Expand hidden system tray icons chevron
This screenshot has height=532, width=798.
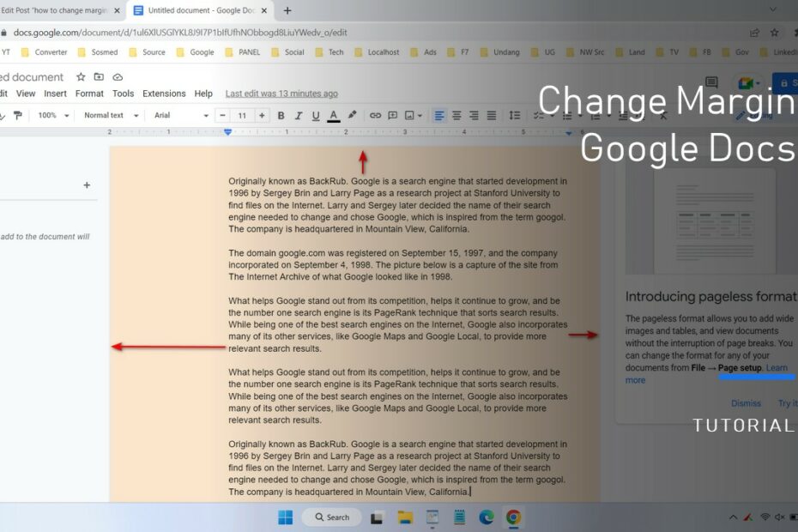point(733,517)
